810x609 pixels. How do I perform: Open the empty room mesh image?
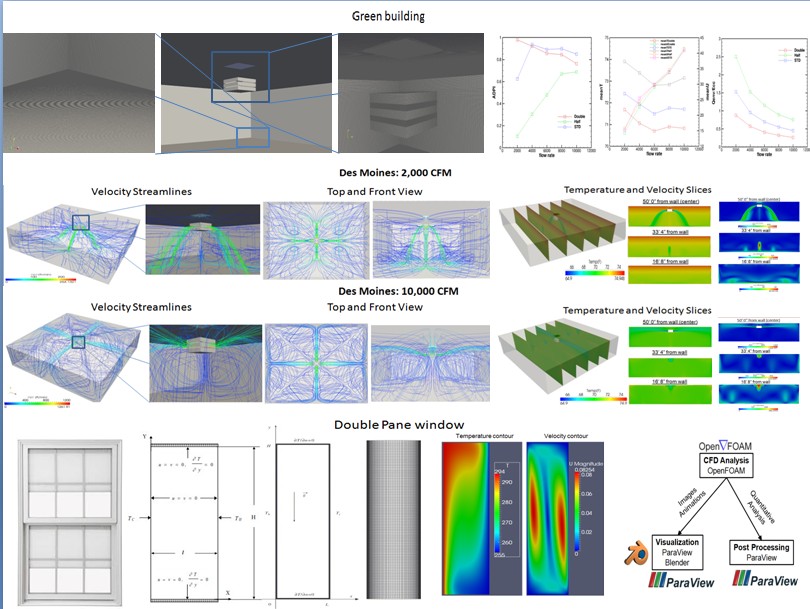(79, 93)
